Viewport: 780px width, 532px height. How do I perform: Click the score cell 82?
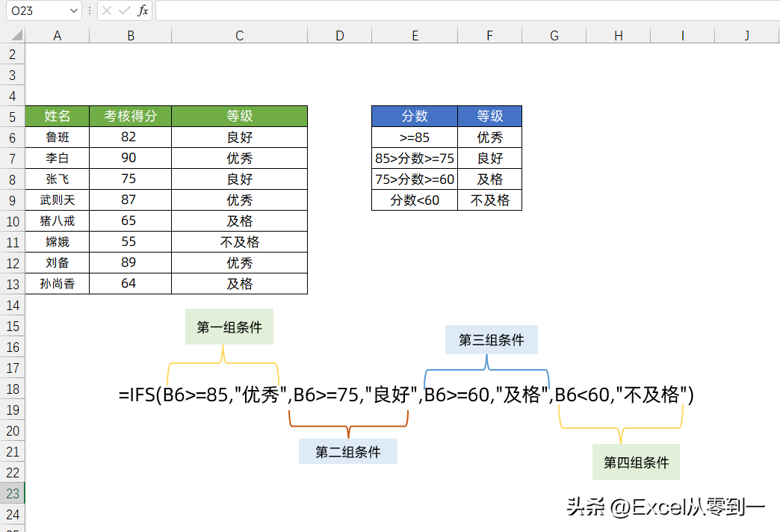[x=130, y=137]
